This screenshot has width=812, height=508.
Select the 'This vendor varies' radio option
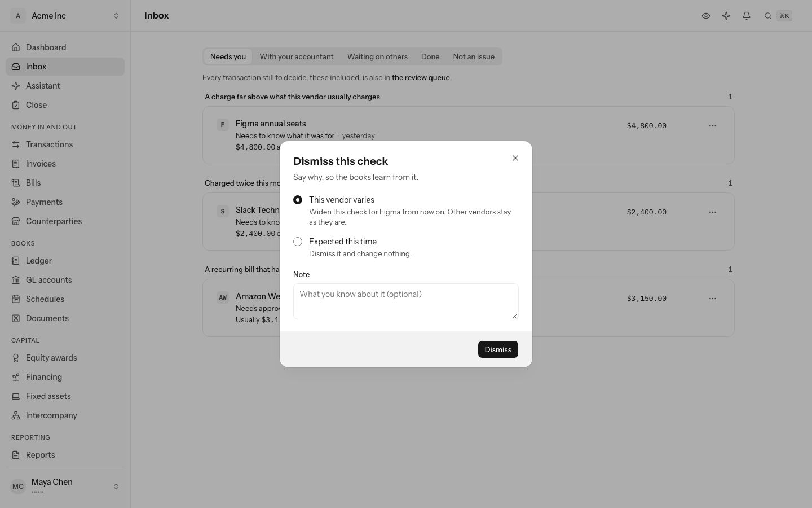click(x=298, y=200)
